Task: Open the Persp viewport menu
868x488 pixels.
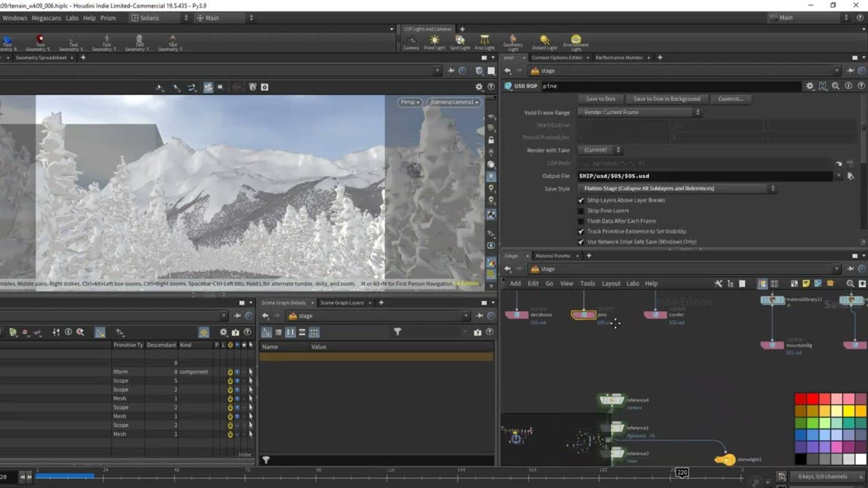Action: pos(409,102)
